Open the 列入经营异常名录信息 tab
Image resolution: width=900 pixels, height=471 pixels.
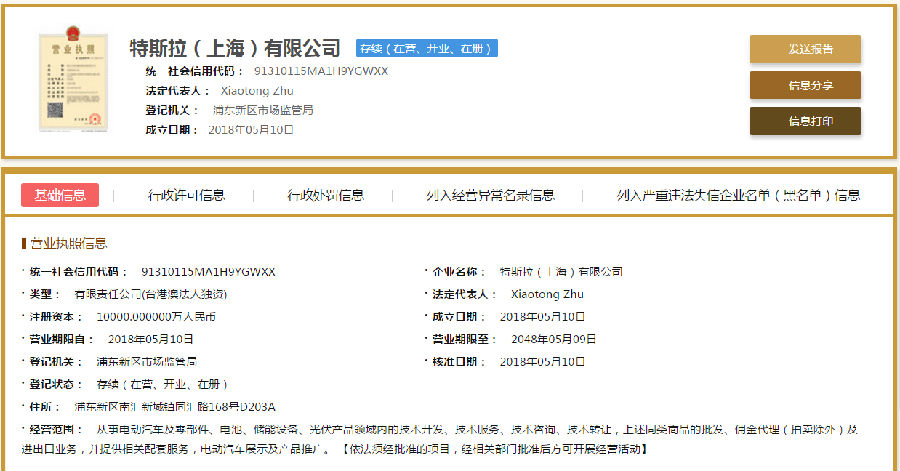tap(490, 196)
